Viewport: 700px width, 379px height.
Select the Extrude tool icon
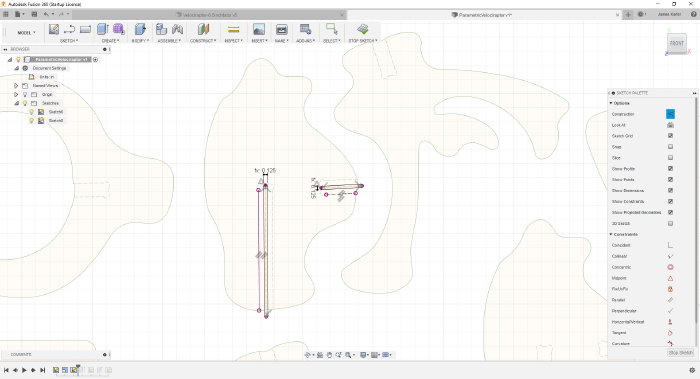click(x=103, y=29)
